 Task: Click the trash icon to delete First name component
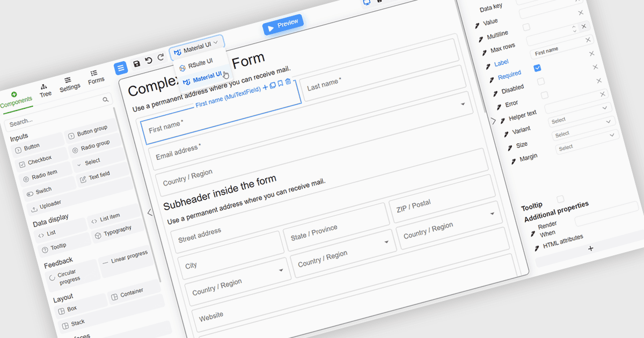[288, 82]
